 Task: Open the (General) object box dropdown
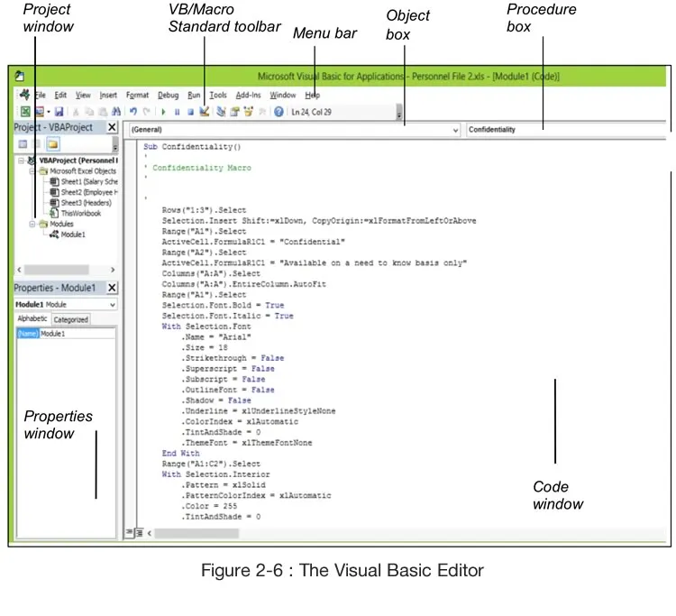454,130
